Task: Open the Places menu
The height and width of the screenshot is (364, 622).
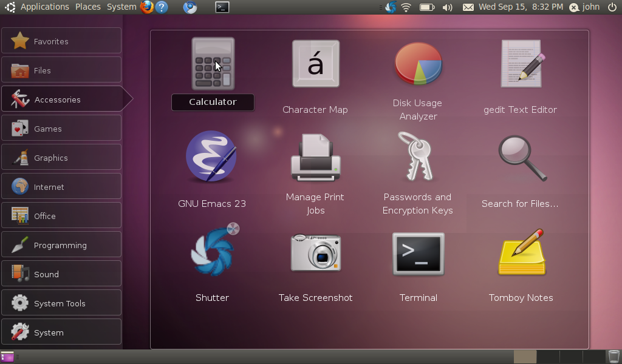Action: coord(88,7)
